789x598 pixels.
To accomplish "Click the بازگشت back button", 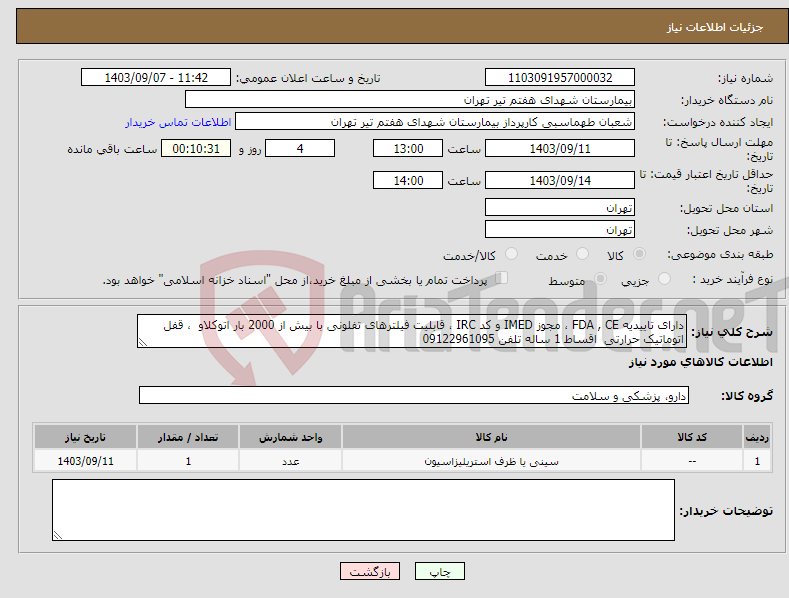I will [x=370, y=571].
